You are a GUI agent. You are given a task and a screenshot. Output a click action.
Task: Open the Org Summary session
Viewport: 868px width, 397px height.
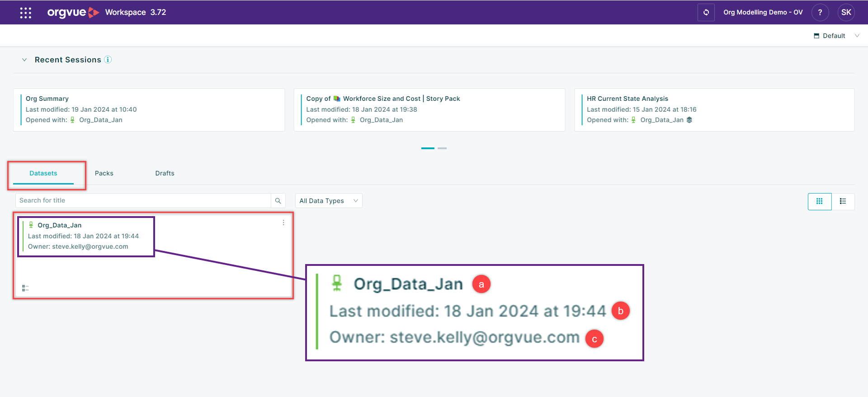click(149, 110)
